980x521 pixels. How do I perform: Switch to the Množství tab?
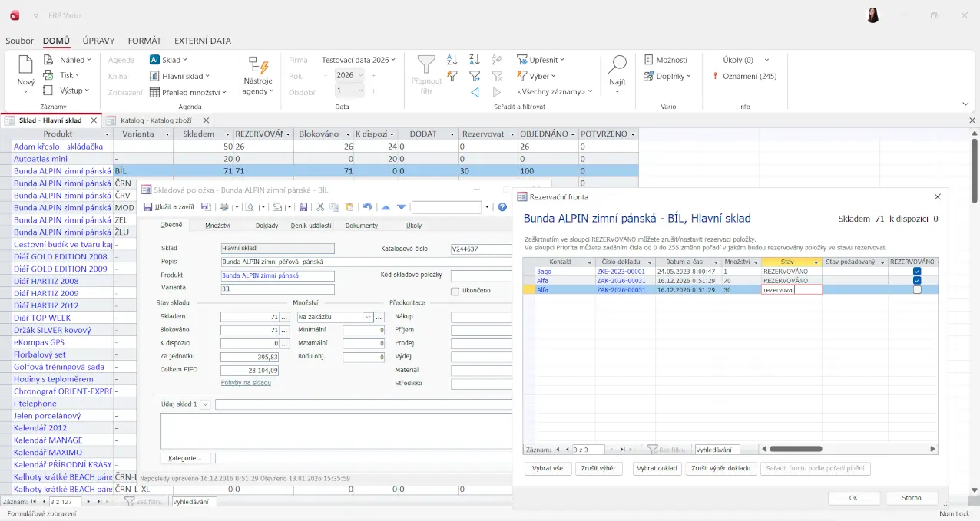218,226
